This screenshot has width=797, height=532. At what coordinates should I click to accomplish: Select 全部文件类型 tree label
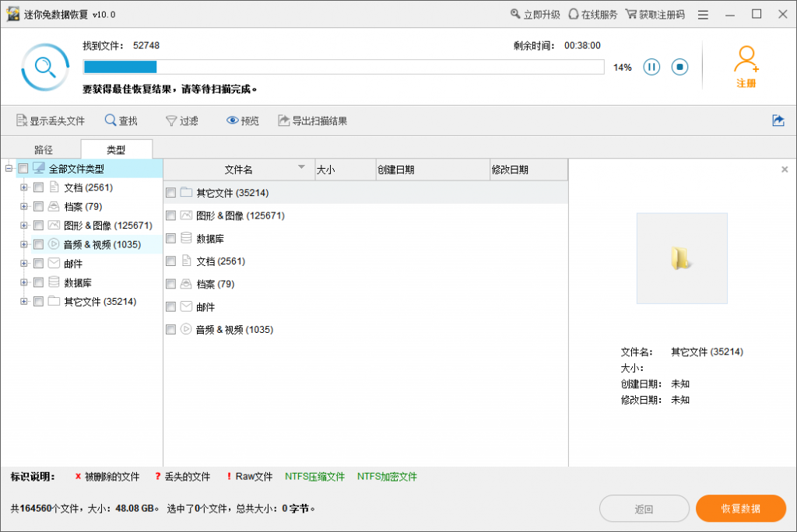[76, 169]
